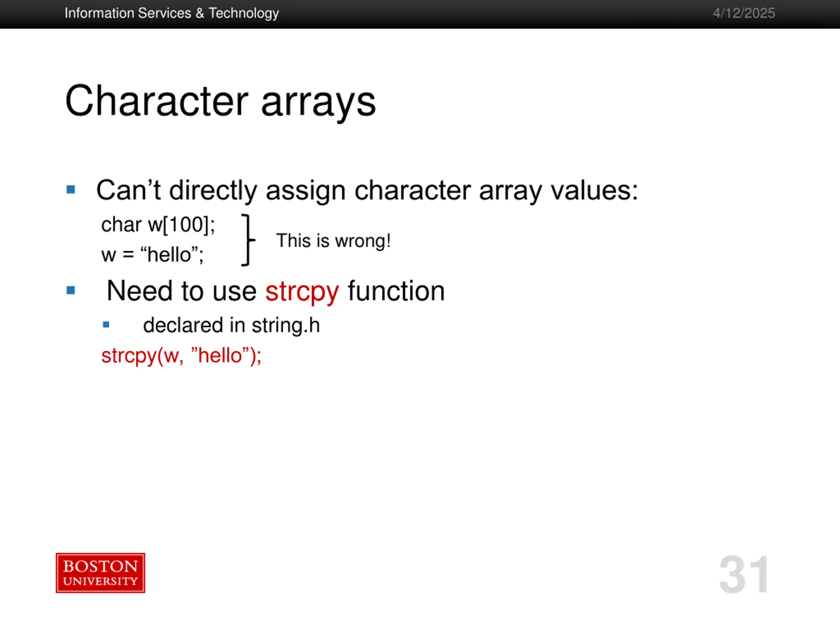Click the blue bullet beside "Can't directly assign"
The image size is (840, 630).
pyautogui.click(x=71, y=189)
